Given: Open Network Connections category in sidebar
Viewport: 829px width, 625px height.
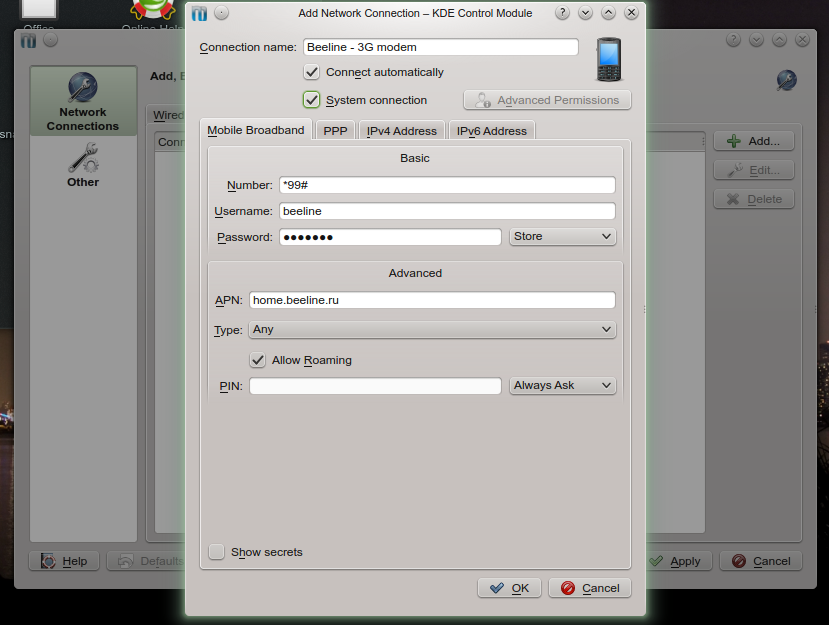Looking at the screenshot, I should point(83,102).
